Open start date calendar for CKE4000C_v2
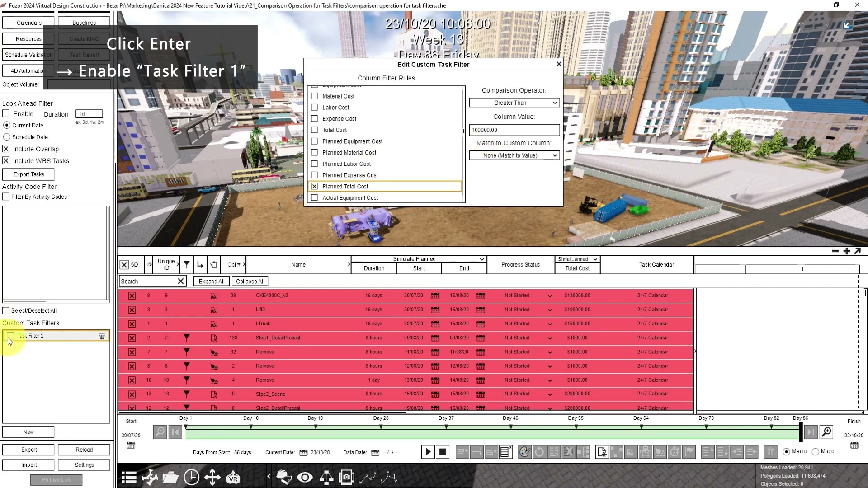 point(435,296)
